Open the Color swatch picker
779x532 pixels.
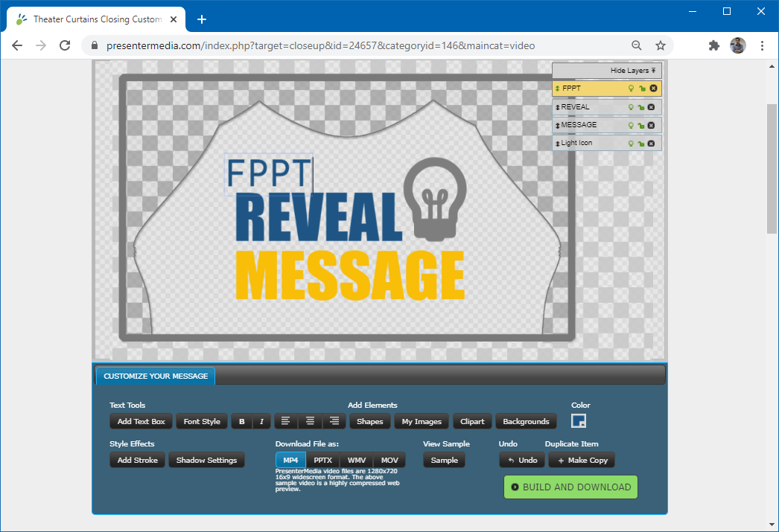(579, 421)
